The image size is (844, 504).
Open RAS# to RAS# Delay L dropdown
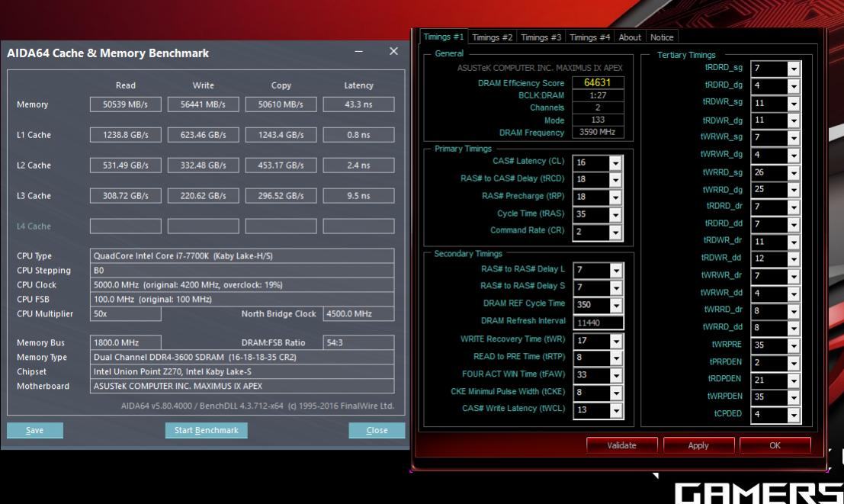(x=616, y=271)
